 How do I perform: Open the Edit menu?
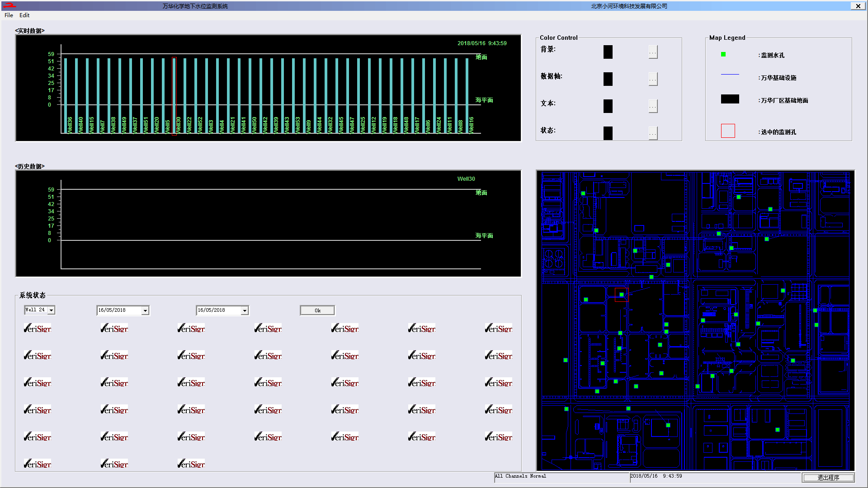pyautogui.click(x=24, y=15)
